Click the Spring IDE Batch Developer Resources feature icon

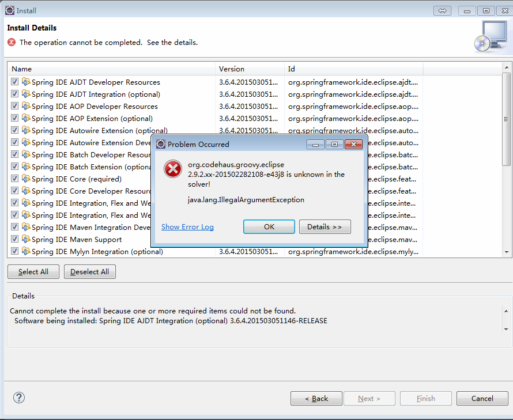coord(26,154)
